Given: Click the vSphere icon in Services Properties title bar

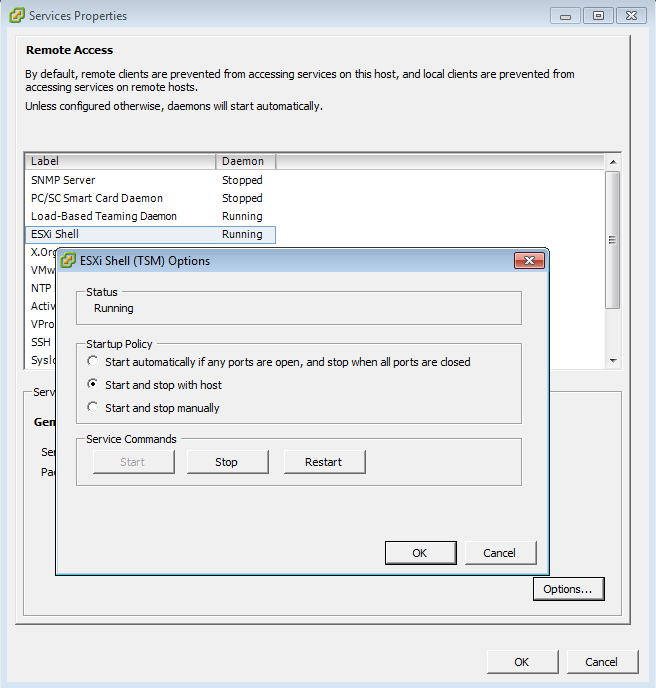Looking at the screenshot, I should (x=16, y=16).
